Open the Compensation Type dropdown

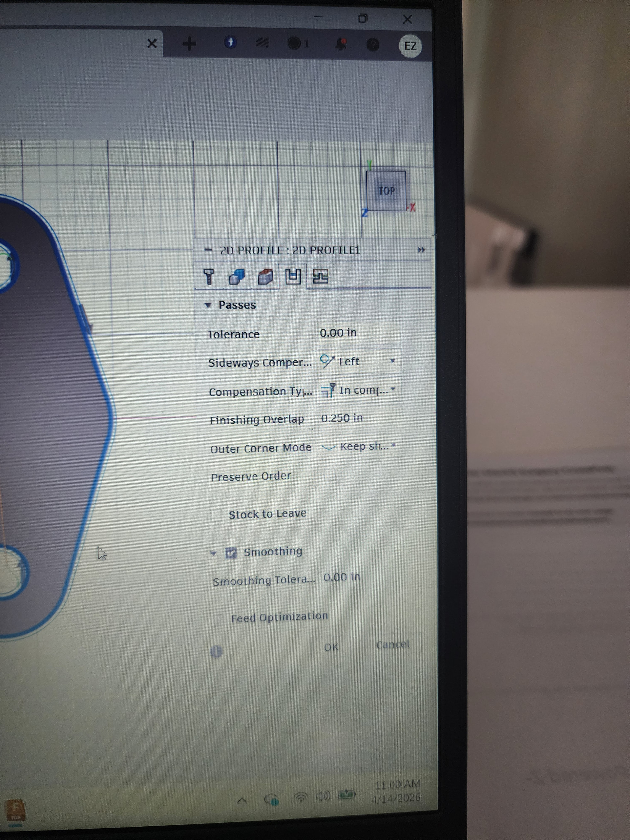[359, 390]
